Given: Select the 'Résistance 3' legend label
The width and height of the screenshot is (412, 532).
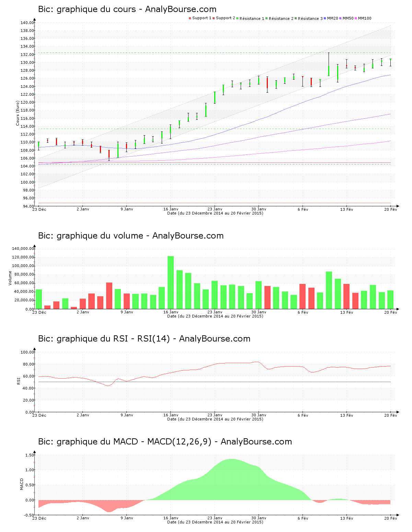Looking at the screenshot, I should coord(310,19).
